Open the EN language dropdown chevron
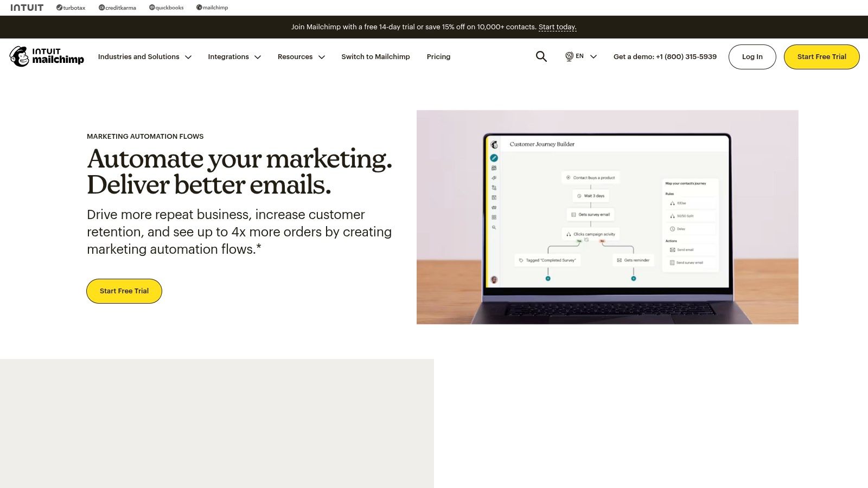 pyautogui.click(x=593, y=56)
